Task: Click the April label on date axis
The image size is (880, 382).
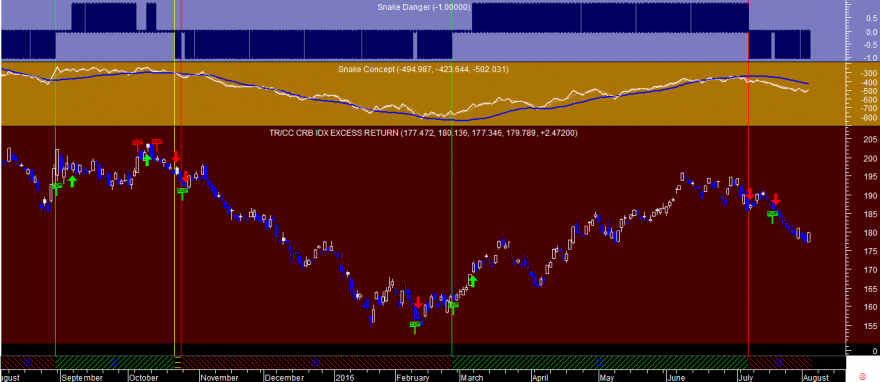Action: 540,378
